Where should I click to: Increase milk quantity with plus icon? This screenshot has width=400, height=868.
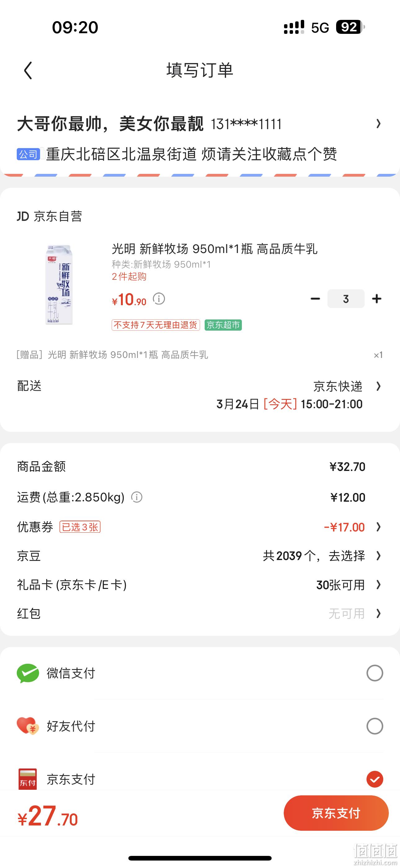(377, 299)
